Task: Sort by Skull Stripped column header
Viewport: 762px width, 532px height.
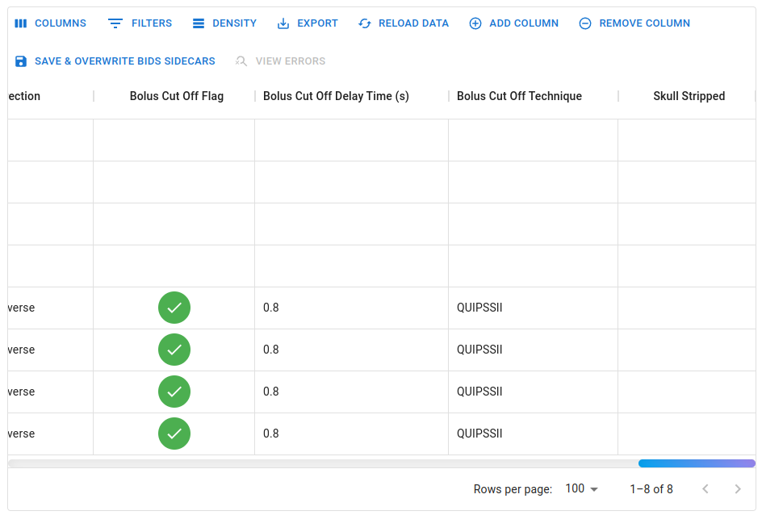Action: 689,96
